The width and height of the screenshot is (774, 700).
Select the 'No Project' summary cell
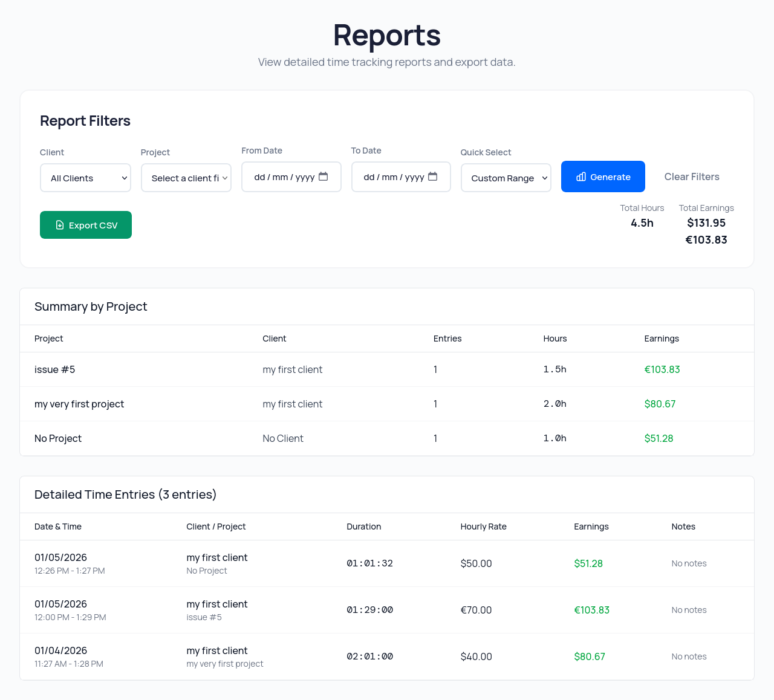point(58,438)
